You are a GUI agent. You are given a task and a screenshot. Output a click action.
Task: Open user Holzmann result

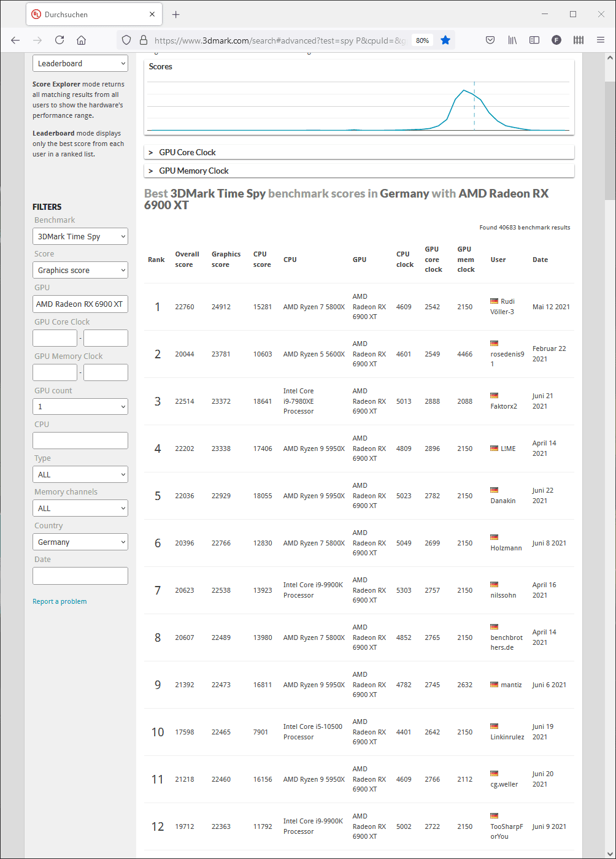[x=506, y=548]
